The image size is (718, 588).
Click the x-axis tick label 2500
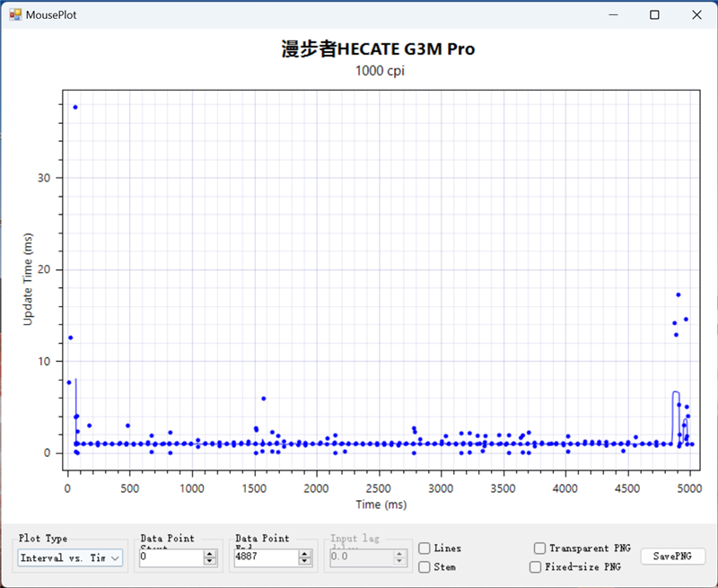point(378,488)
